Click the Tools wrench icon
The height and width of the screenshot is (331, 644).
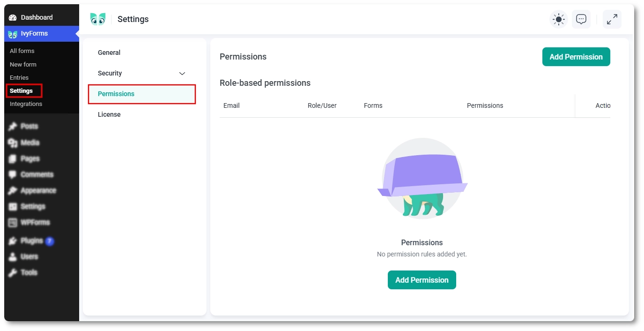[13, 272]
